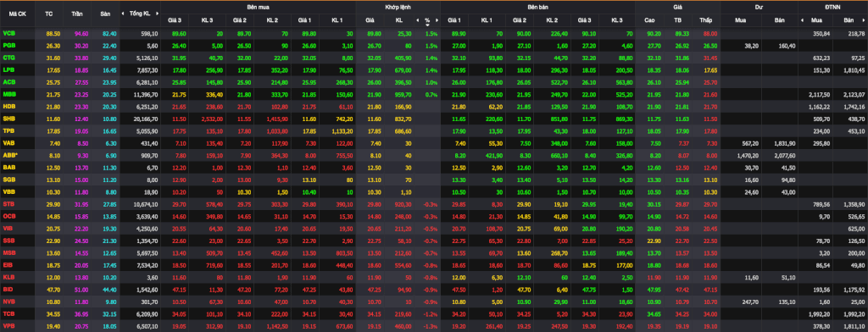Click right arrow after ĐTNN Bán header
Screen dimensions: 868x332
tap(864, 20)
